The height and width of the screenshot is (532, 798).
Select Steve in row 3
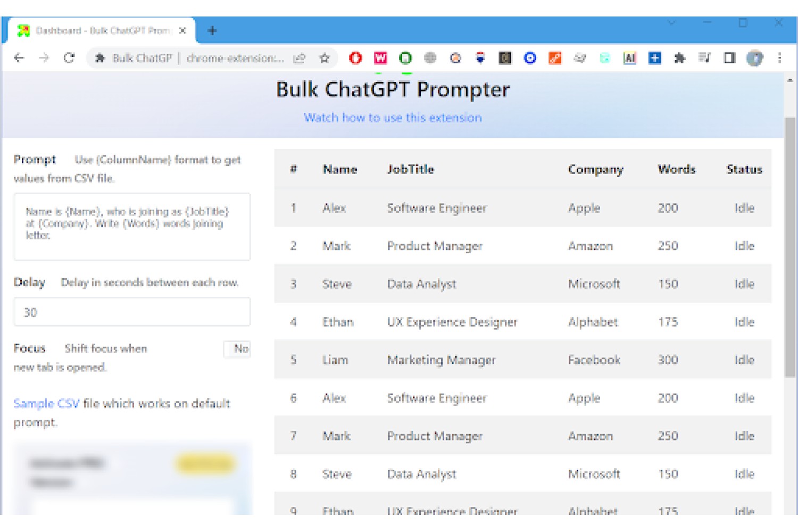click(x=337, y=284)
